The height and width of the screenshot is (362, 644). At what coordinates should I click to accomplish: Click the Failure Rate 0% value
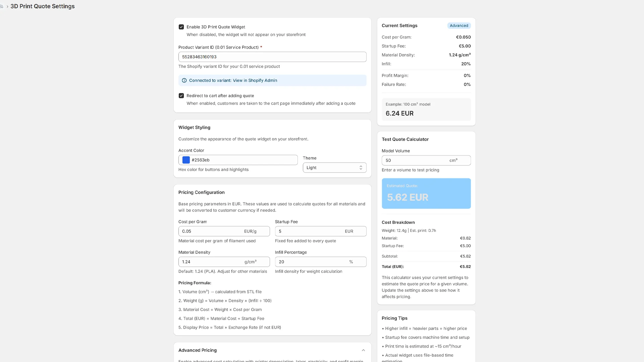point(467,84)
